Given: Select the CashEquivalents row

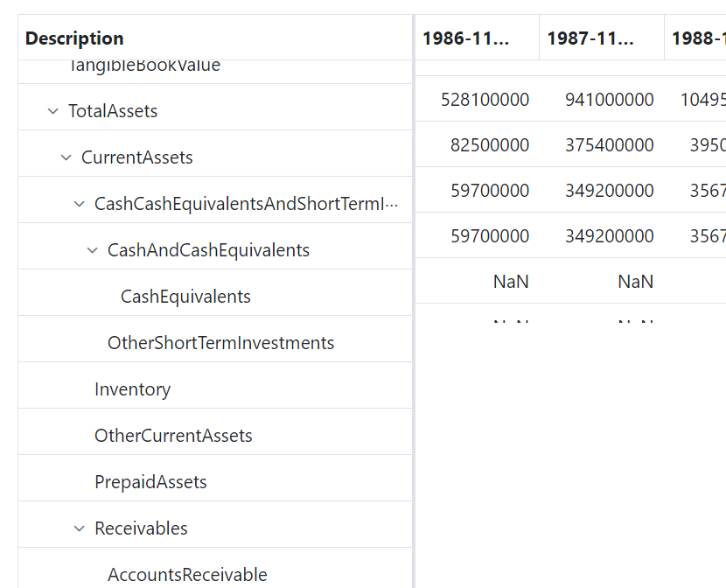Looking at the screenshot, I should pyautogui.click(x=185, y=297).
